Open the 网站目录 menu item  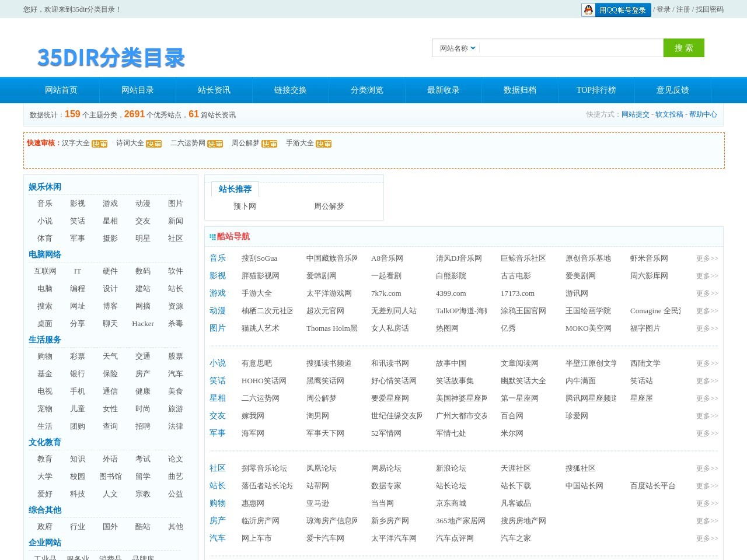point(137,90)
